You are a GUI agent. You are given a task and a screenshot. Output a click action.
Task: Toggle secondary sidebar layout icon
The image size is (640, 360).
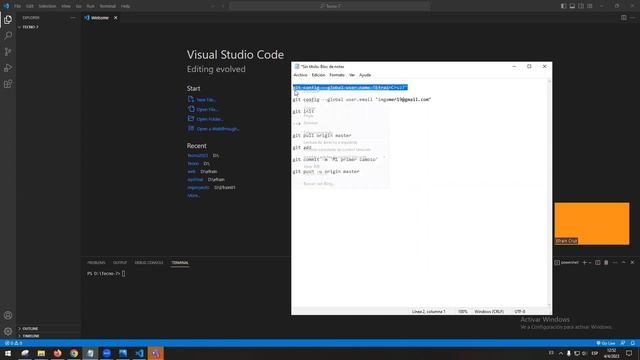(581, 6)
